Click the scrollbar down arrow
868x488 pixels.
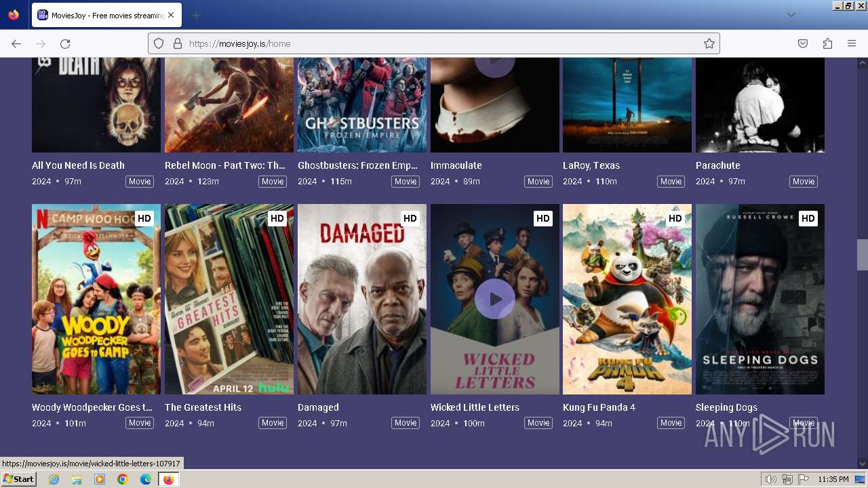[862, 464]
